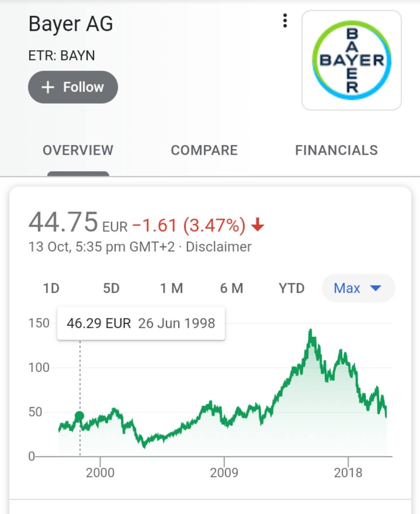
Task: Click the blue dropdown arrow beside Max
Action: tap(376, 288)
